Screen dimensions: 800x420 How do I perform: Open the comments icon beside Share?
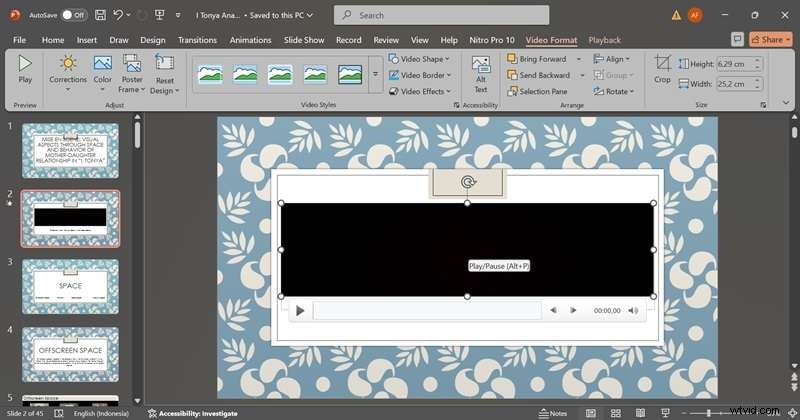(x=737, y=39)
